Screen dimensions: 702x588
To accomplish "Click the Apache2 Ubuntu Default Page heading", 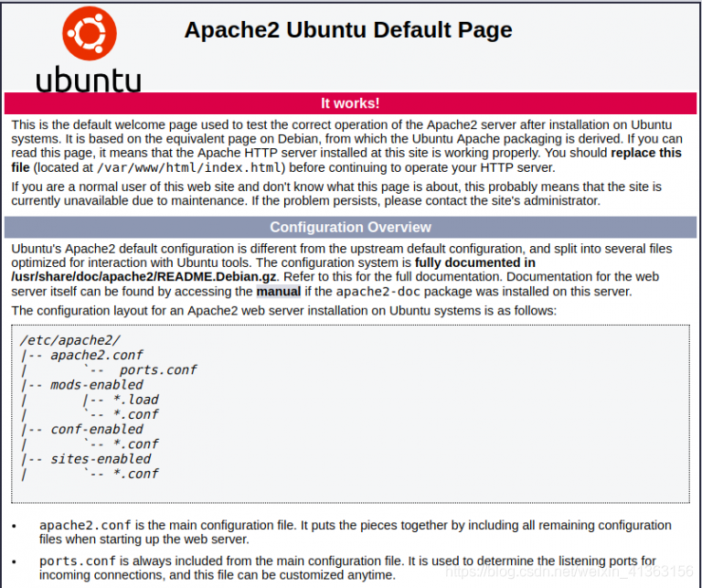I will 348,30.
